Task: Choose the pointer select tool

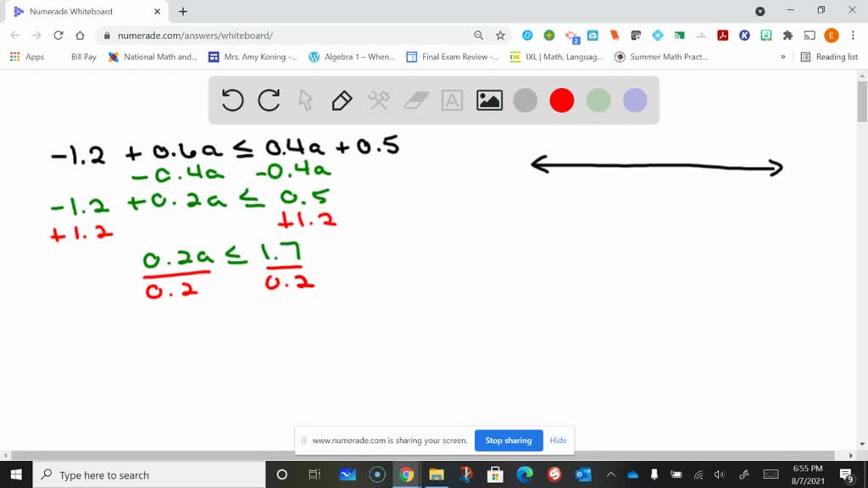Action: [305, 101]
